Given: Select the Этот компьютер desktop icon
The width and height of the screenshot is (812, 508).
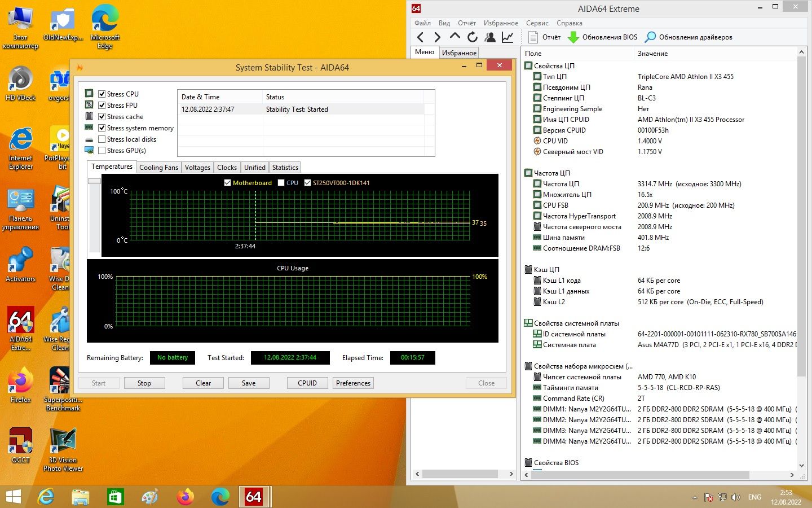Looking at the screenshot, I should (21, 28).
